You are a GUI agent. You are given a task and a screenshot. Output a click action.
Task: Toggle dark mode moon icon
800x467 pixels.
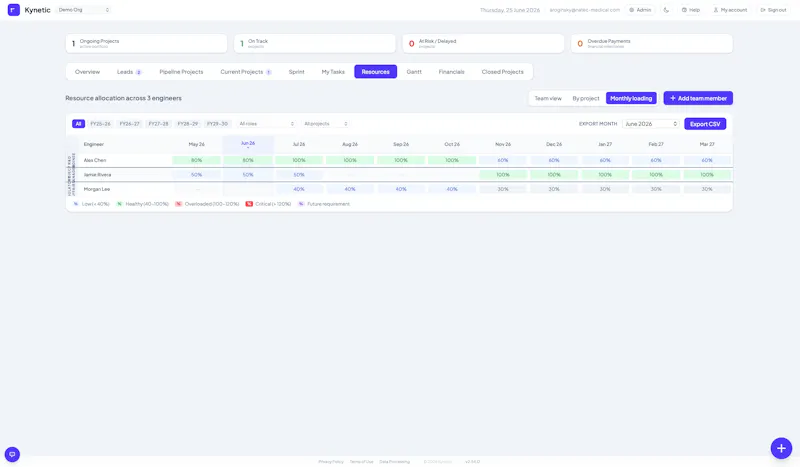tap(666, 10)
